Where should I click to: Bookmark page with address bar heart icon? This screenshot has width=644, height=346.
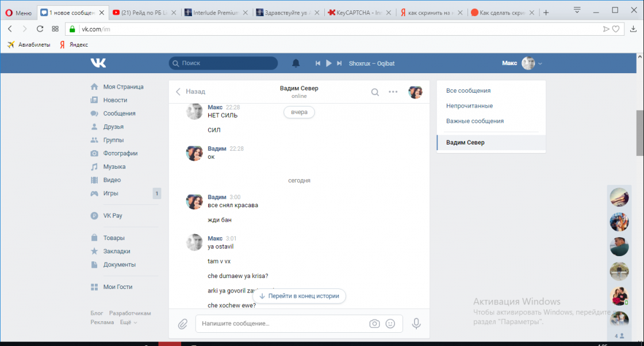coord(616,29)
